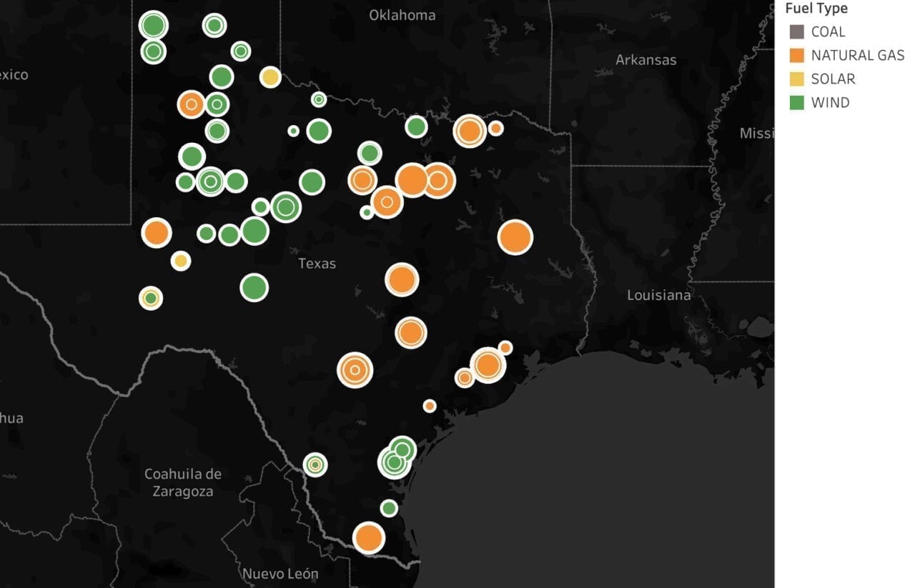
Task: Select the orange marker with rings near the Red River
Action: [x=469, y=131]
